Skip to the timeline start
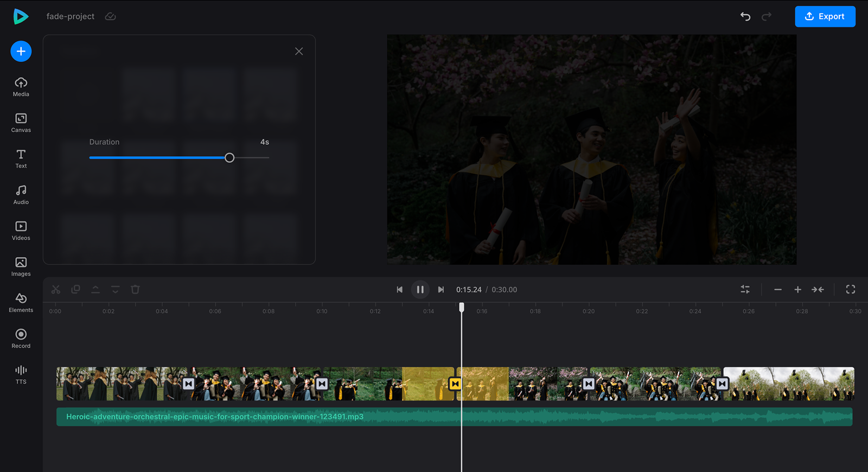This screenshot has width=868, height=472. coord(400,290)
